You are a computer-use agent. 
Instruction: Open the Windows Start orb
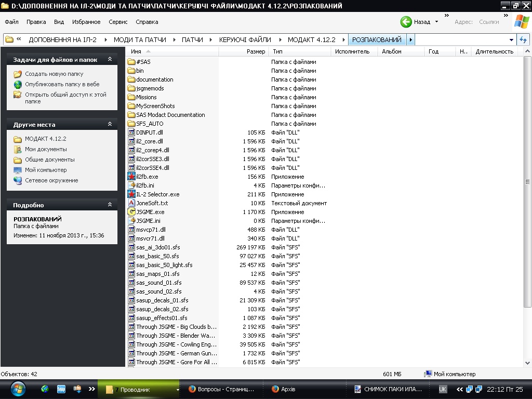(x=18, y=389)
